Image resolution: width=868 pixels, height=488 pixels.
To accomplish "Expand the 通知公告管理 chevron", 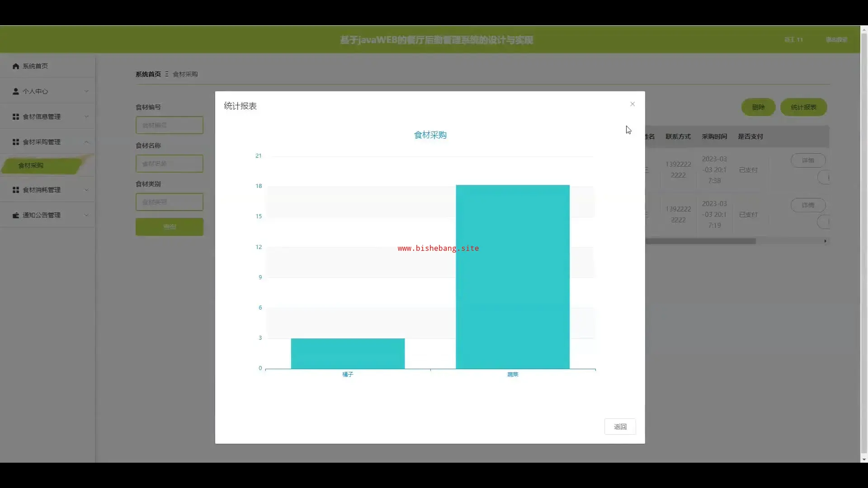I will [x=86, y=215].
